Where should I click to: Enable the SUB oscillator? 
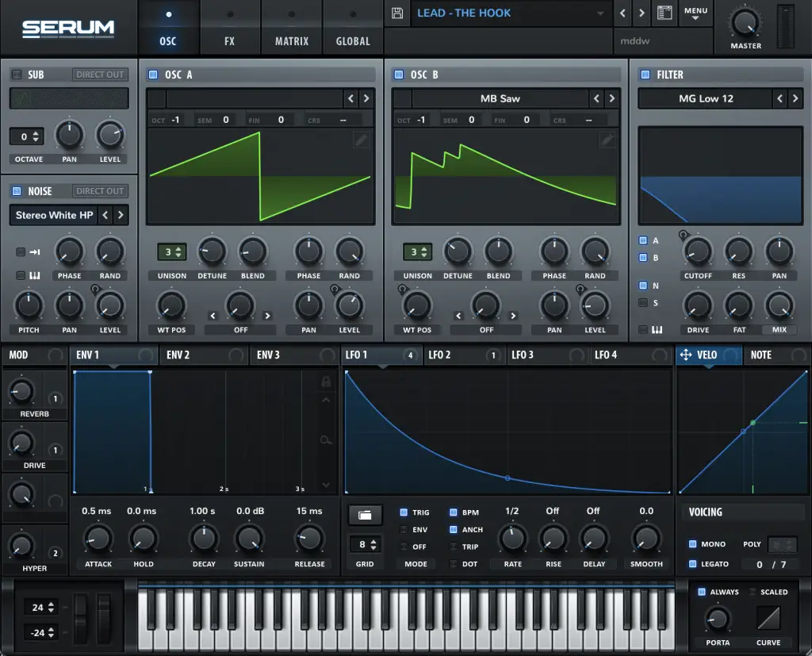pyautogui.click(x=17, y=75)
